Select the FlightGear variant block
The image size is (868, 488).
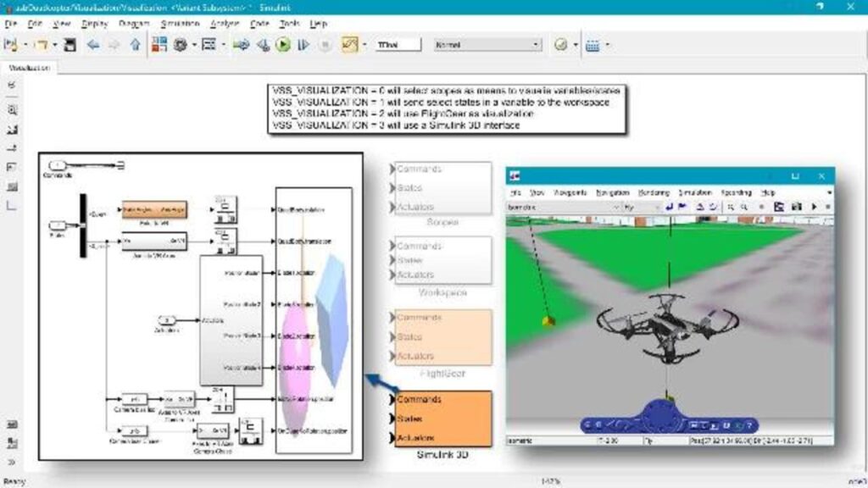[x=442, y=337]
